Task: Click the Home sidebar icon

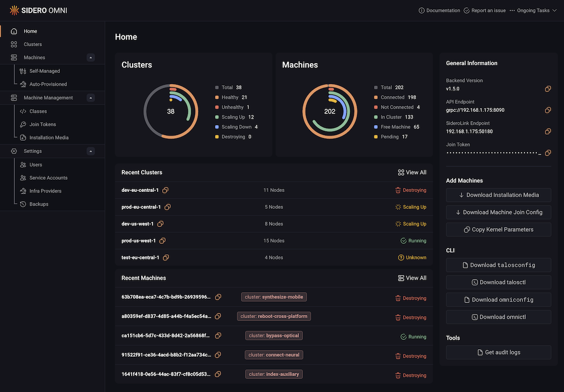Action: click(14, 31)
